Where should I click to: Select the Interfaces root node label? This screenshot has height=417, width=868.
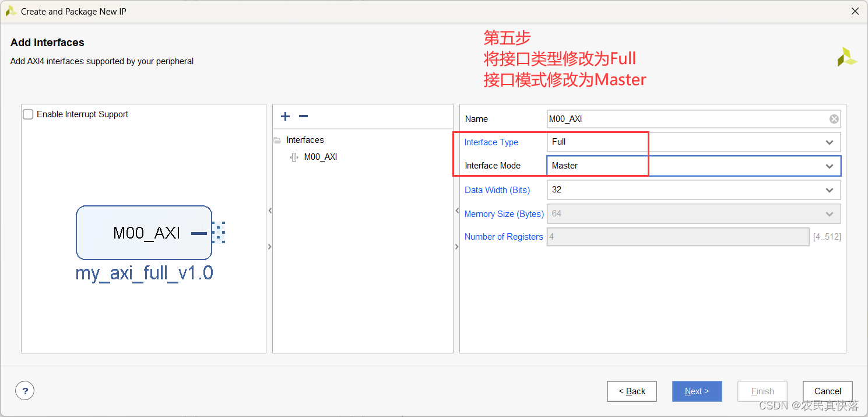[x=305, y=140]
